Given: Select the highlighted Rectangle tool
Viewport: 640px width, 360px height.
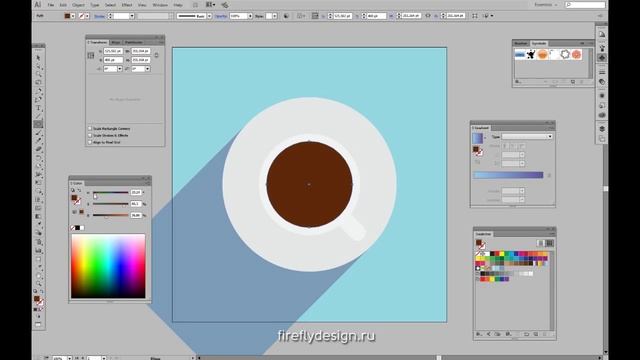Looking at the screenshot, I should pos(38,124).
